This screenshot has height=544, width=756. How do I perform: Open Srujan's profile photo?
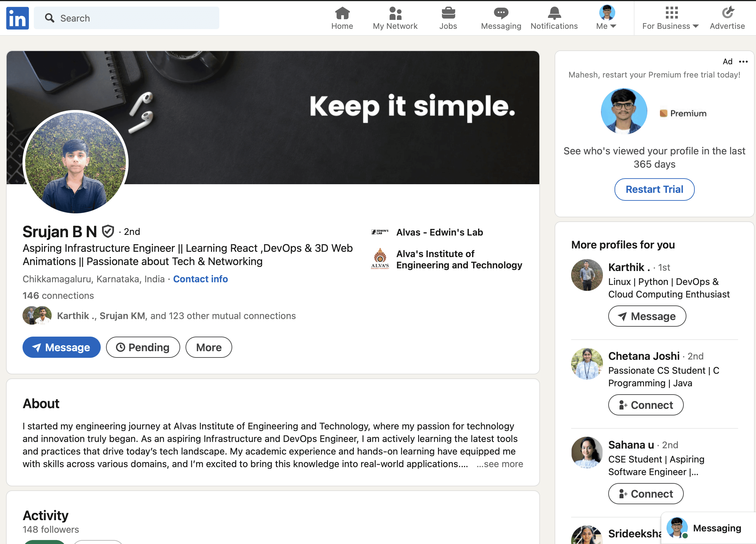point(76,162)
